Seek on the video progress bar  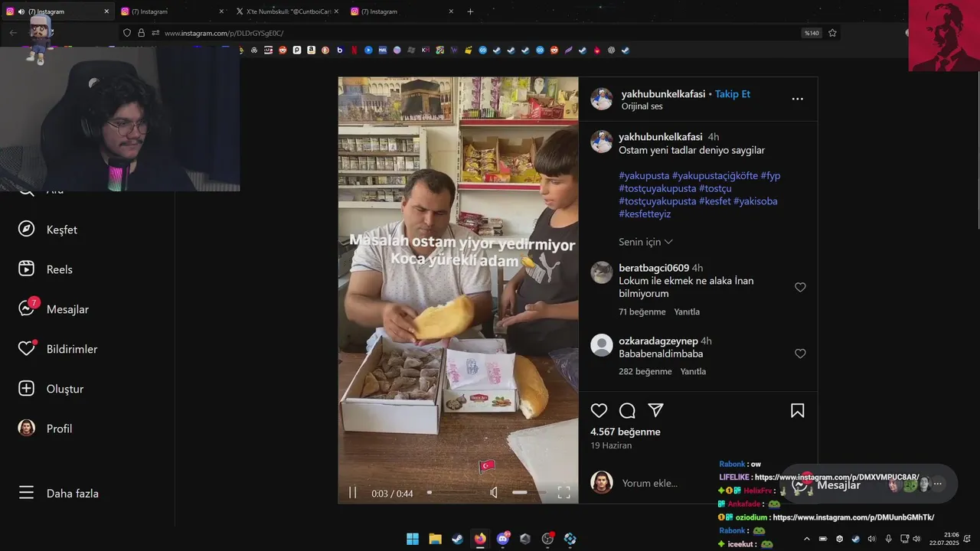click(x=452, y=493)
